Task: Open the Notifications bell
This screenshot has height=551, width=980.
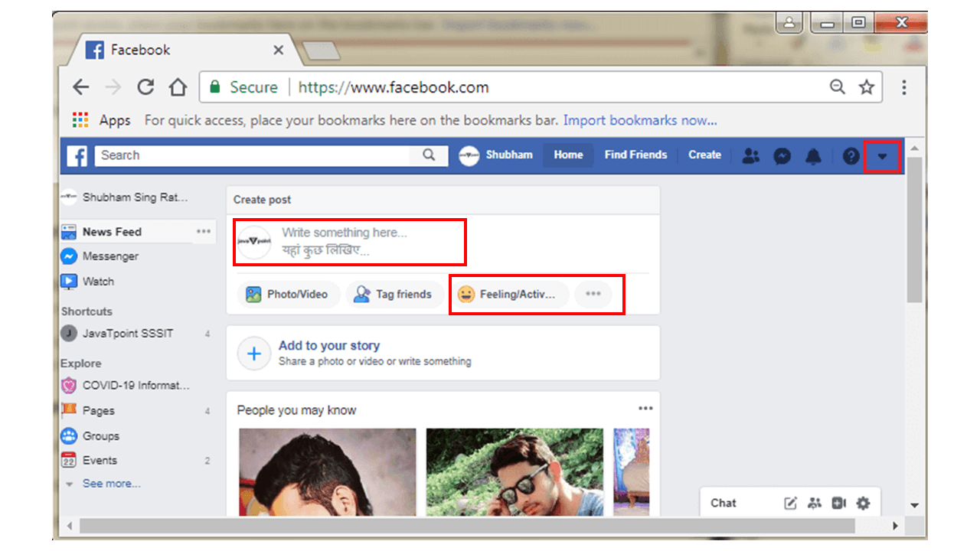Action: [813, 156]
